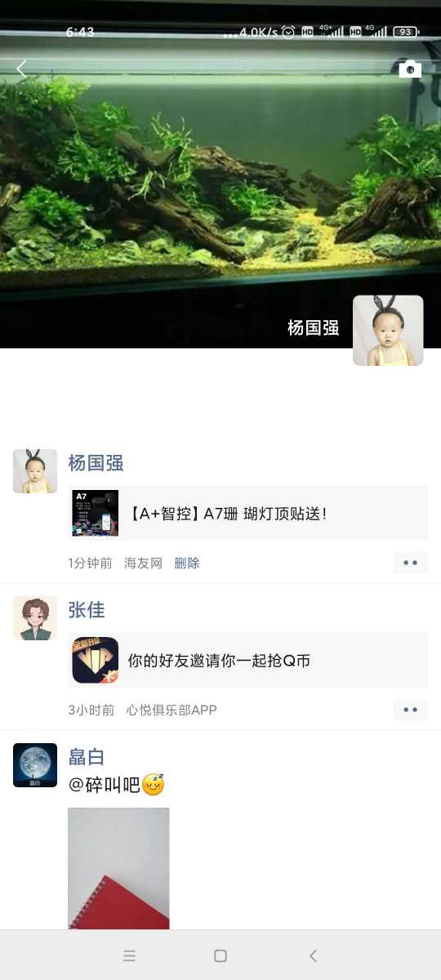
Task: Tap Android home button in navigation bar
Action: pos(220,955)
